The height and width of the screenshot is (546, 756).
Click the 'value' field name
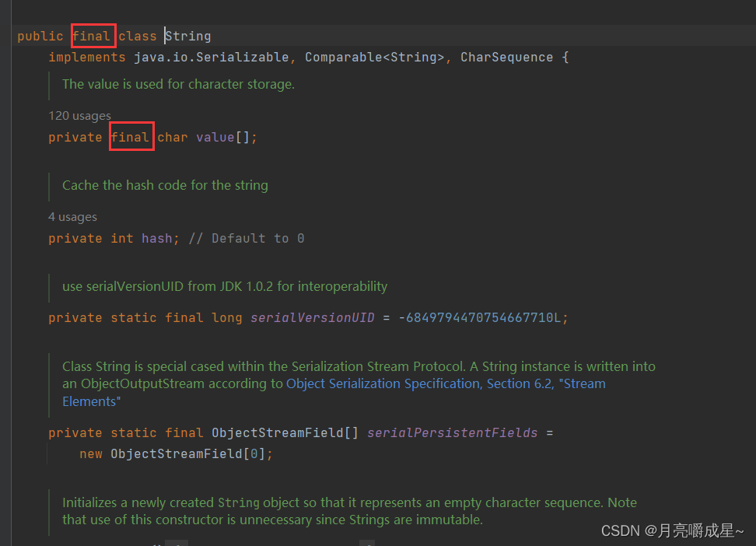tap(215, 138)
